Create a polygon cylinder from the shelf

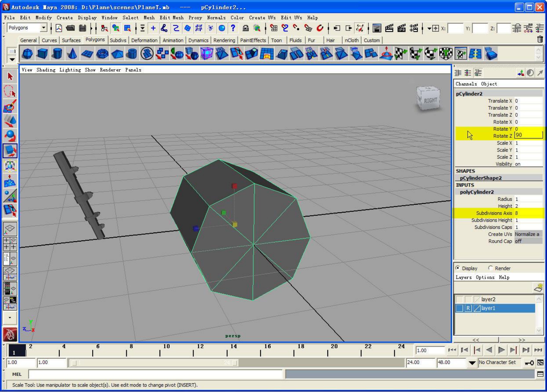(x=57, y=53)
